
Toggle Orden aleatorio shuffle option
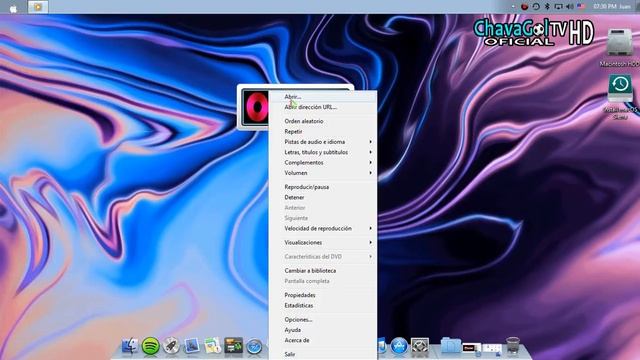pyautogui.click(x=323, y=121)
